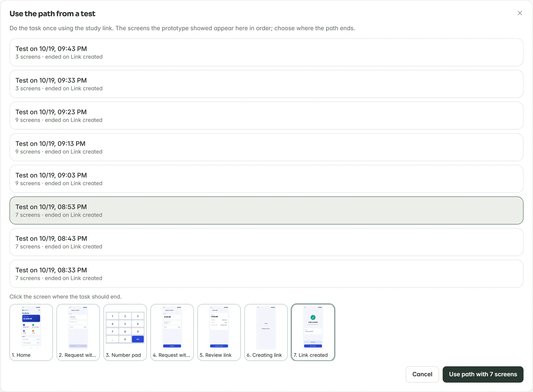Viewport: 533px width, 392px height.
Task: Confirm with 'Use path with 7 screens'
Action: 483,374
